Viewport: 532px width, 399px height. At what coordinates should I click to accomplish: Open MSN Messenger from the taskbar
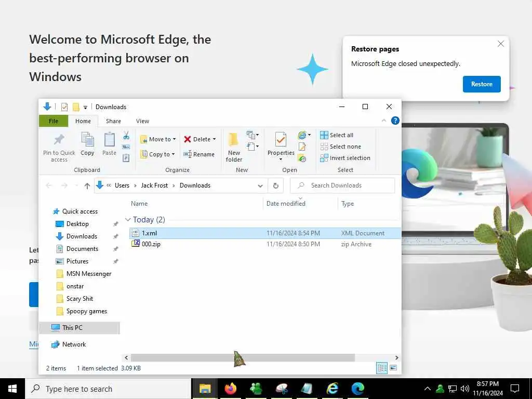(x=256, y=389)
